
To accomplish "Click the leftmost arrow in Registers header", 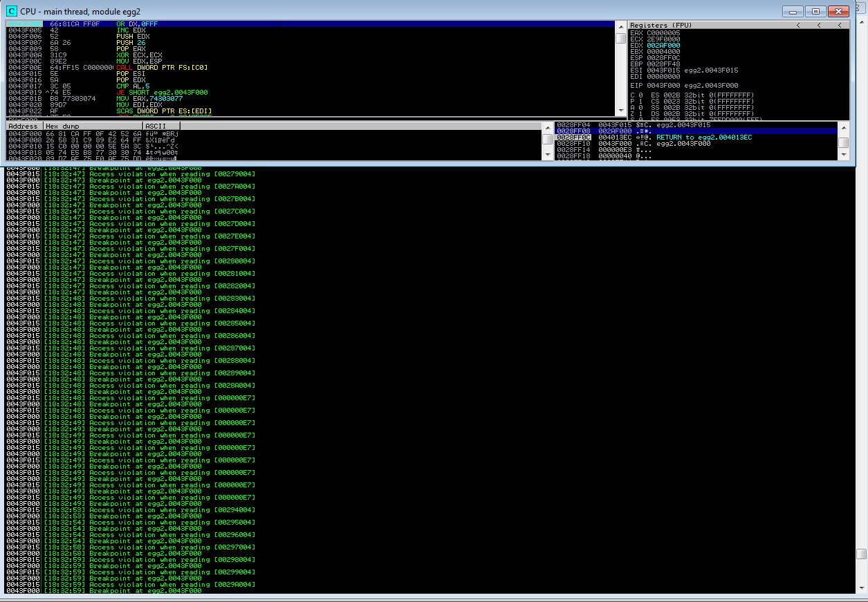I will click(797, 25).
